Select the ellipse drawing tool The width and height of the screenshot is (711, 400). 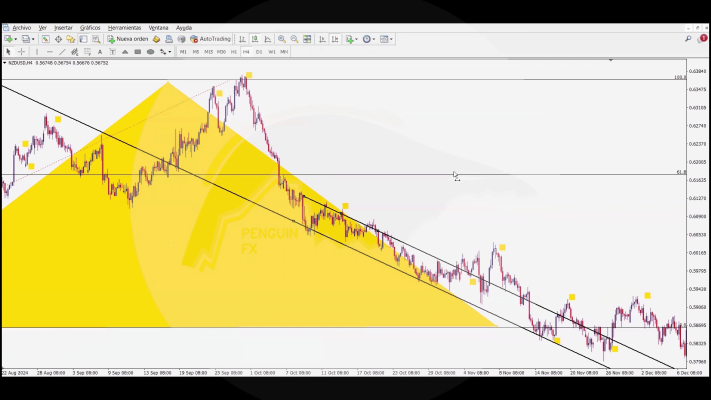(x=150, y=51)
